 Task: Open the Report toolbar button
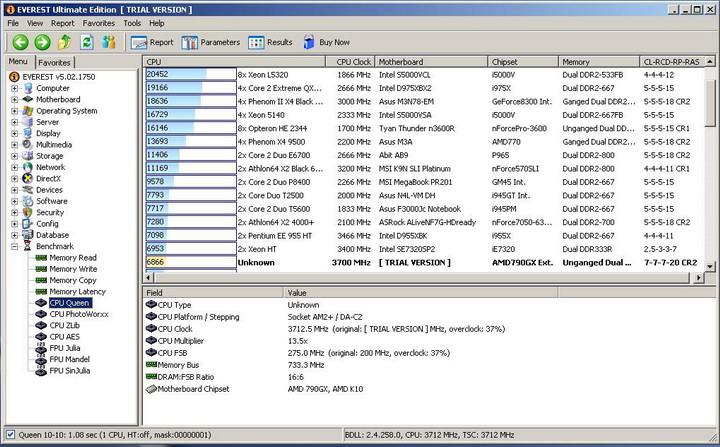coord(152,42)
